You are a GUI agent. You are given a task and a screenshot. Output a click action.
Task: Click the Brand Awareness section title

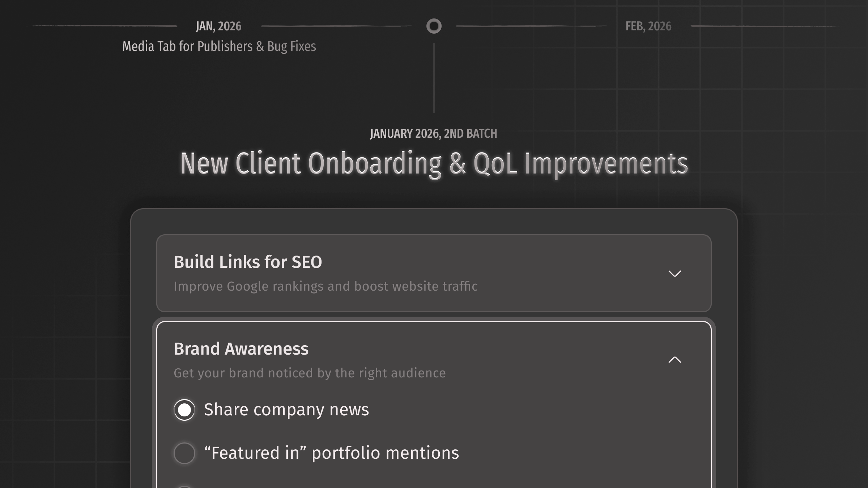(241, 349)
